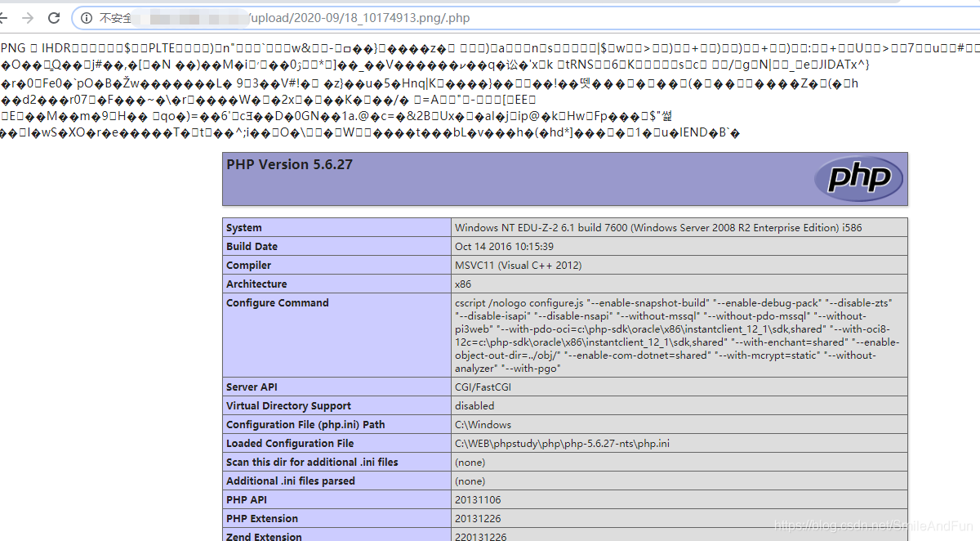Click Additional .ini files parsed label

point(290,481)
